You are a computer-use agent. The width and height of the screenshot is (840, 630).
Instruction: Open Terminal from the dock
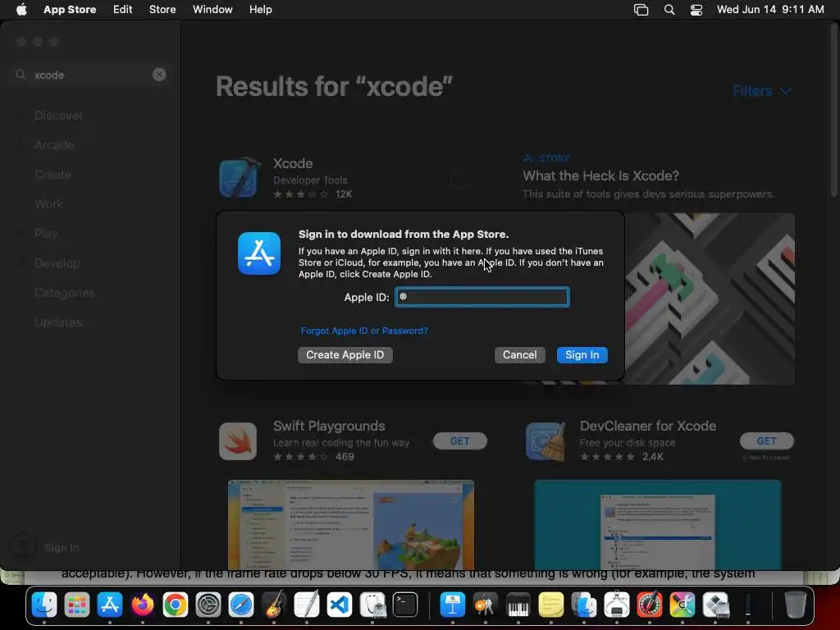coord(405,605)
